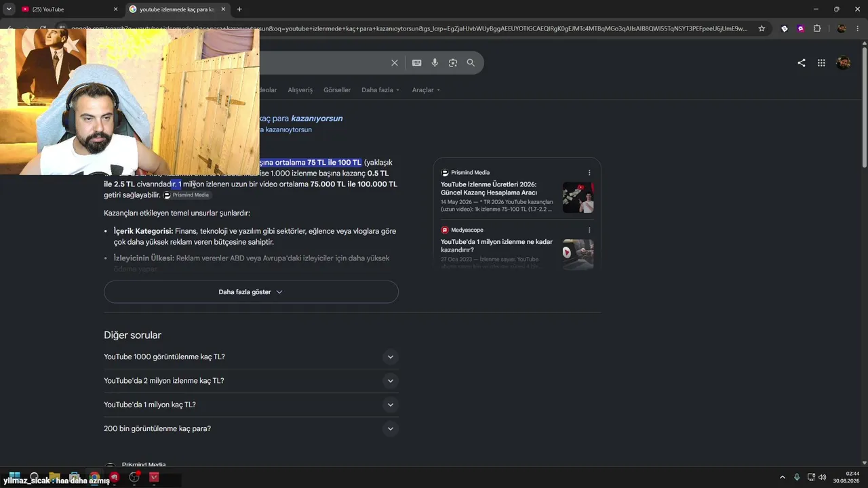This screenshot has width=868, height=488.
Task: Open the OBS Studio taskbar icon
Action: click(x=134, y=477)
